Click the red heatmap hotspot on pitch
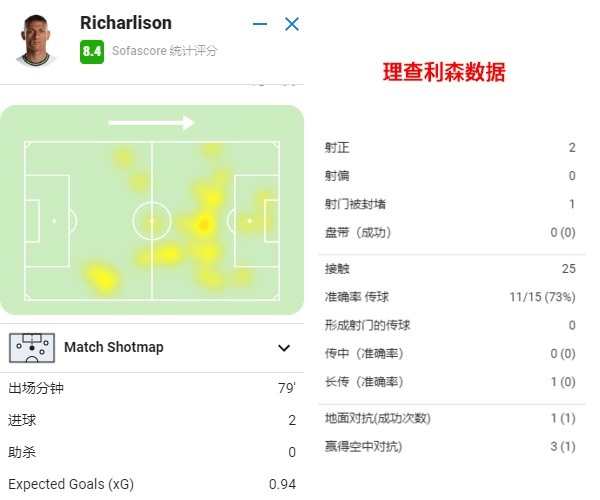Screen dimensions: 600x500 pos(204,224)
